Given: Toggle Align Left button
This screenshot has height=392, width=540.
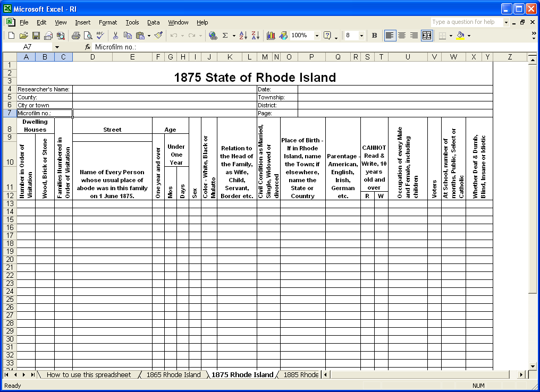Looking at the screenshot, I should point(390,36).
